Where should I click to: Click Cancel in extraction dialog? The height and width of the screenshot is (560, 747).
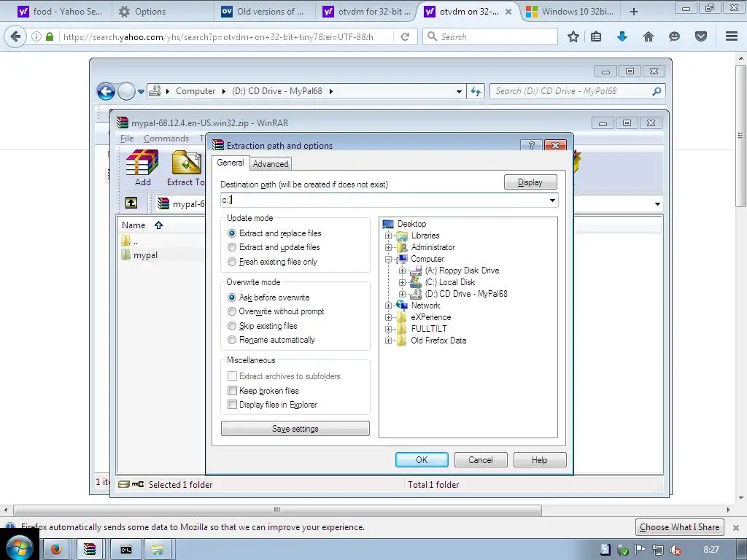point(481,459)
